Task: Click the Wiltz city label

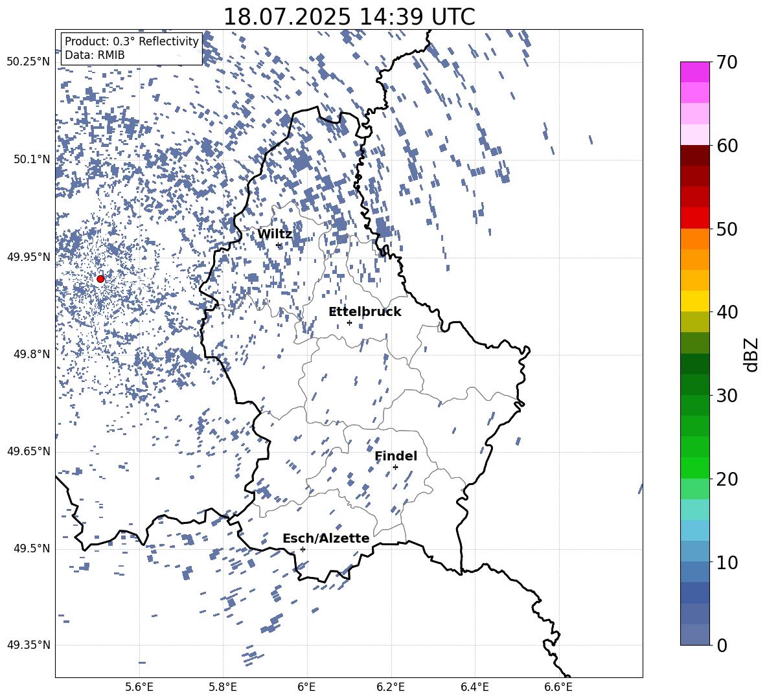Action: click(x=275, y=234)
